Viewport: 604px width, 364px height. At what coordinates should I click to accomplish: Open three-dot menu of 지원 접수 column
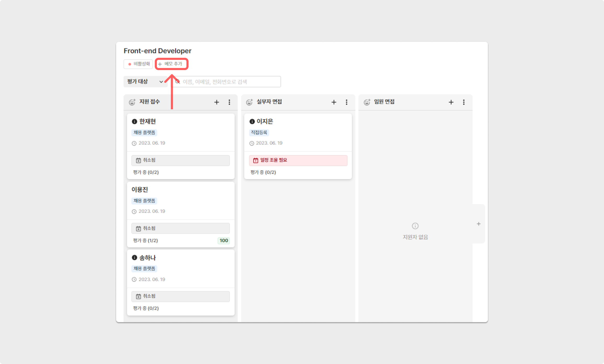pos(229,102)
